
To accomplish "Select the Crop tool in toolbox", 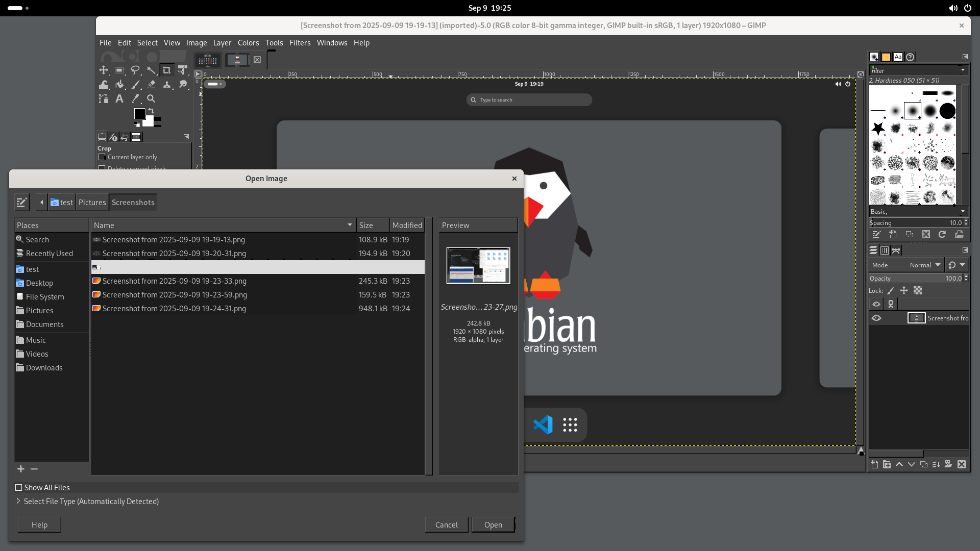I will [x=166, y=70].
